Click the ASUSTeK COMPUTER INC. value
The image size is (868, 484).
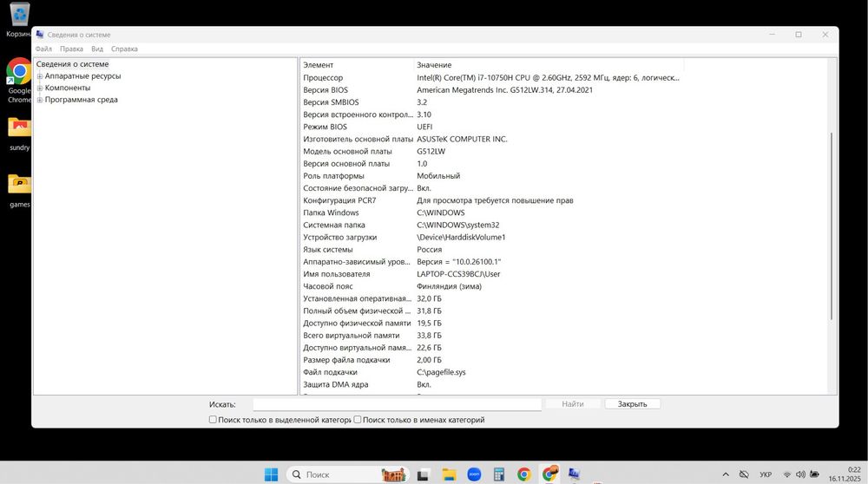coord(462,139)
